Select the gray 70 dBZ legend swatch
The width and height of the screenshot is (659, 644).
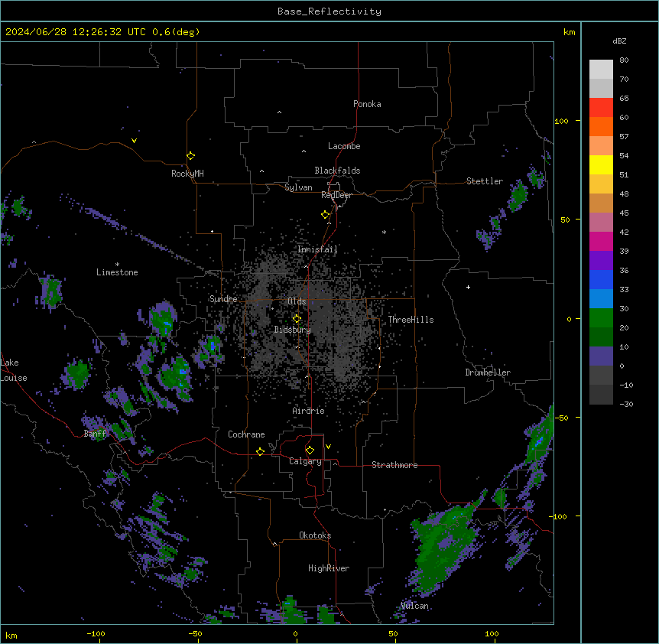(x=601, y=88)
